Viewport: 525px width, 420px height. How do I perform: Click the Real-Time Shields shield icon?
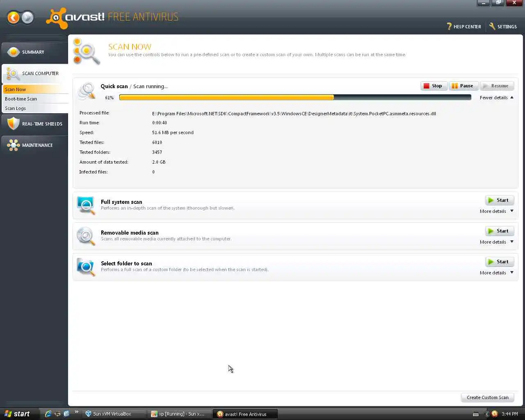click(14, 123)
